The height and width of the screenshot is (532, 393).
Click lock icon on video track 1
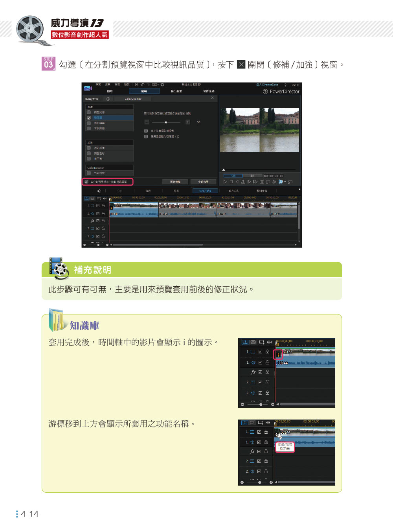[103, 206]
